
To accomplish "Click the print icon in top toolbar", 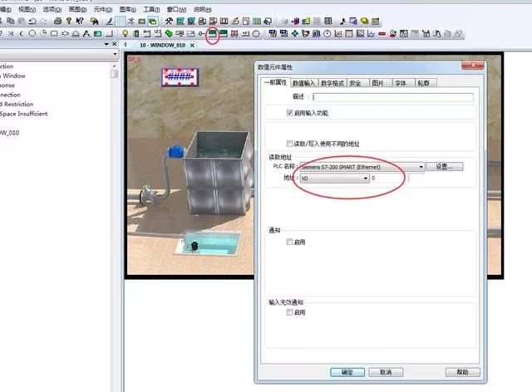I will 57,21.
